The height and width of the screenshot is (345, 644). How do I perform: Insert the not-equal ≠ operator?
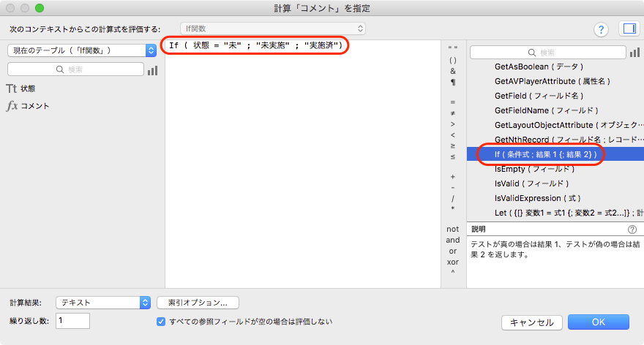click(452, 113)
